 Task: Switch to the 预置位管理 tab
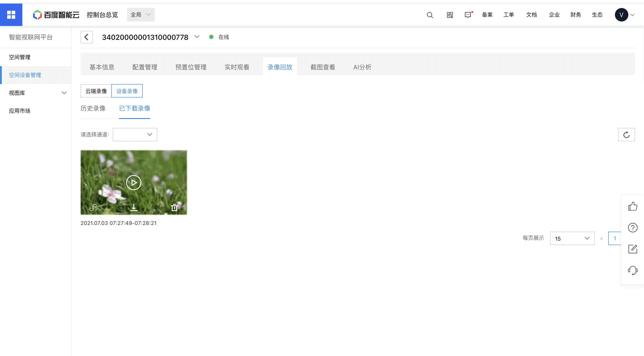(191, 67)
